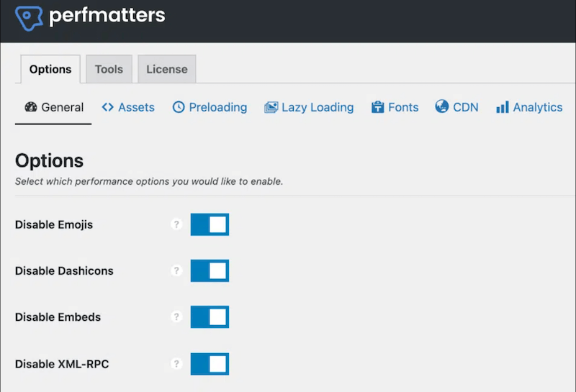Open help tooltip for Disable Dashicons

pos(176,270)
